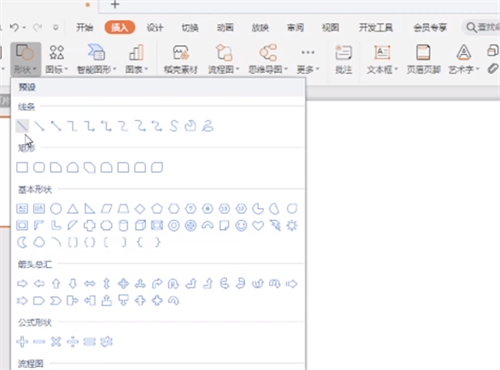Select the parallelogram shape
Screen dimensions: 500x370
pos(106,209)
